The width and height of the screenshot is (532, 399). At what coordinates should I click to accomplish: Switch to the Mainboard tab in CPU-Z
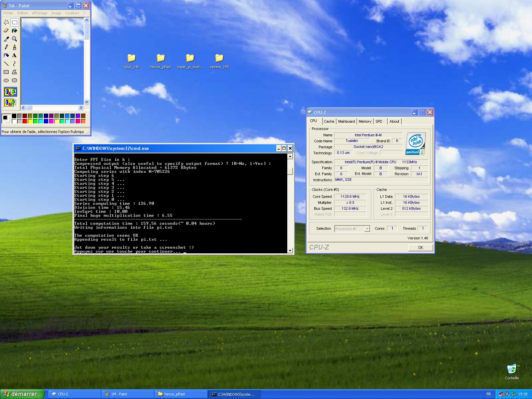click(x=346, y=121)
